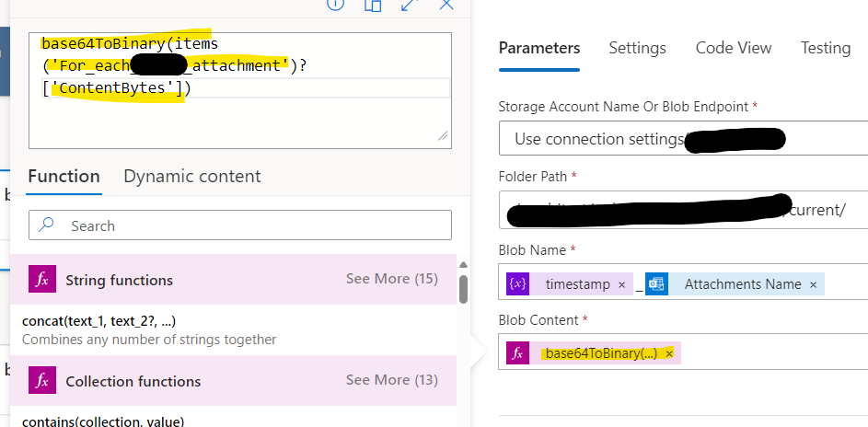Select the concat function from list
Screen dimensions: 868x427
(98, 321)
